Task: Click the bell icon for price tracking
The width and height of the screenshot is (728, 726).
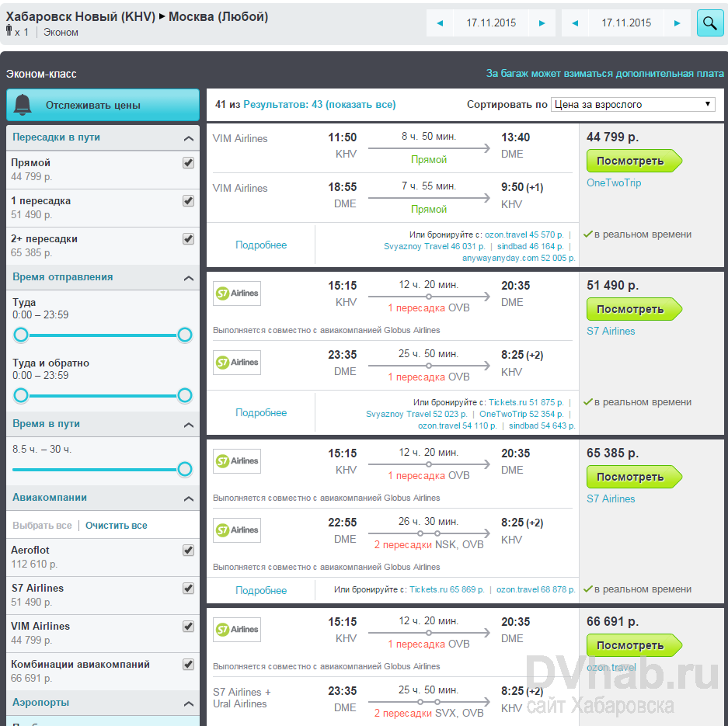Action: (23, 104)
